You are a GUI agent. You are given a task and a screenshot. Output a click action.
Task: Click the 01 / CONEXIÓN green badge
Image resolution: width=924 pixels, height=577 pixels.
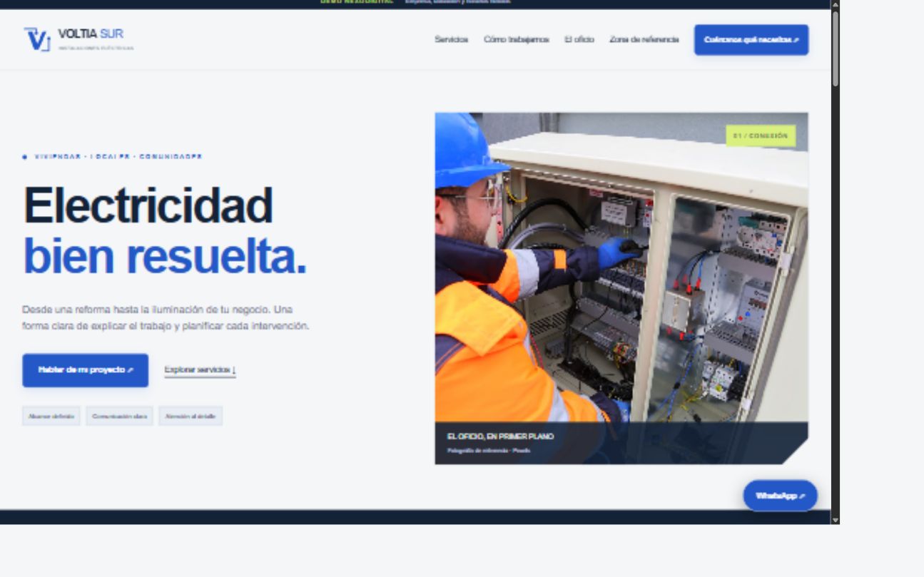pos(761,136)
